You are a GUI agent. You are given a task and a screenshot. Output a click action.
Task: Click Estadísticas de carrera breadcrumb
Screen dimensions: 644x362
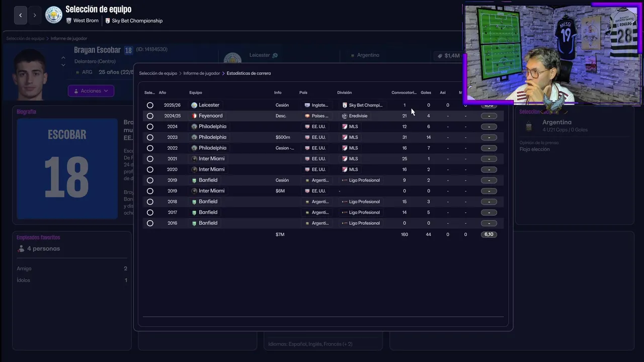249,73
